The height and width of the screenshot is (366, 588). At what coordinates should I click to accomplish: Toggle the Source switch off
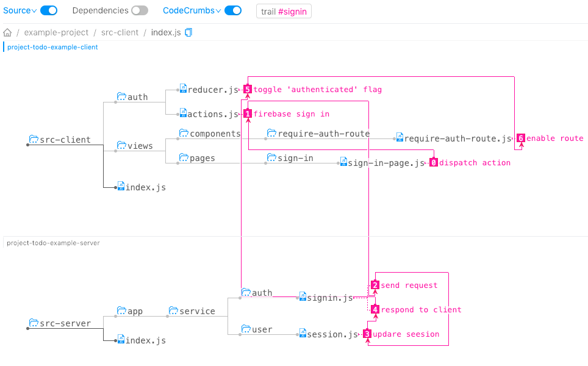pos(49,10)
